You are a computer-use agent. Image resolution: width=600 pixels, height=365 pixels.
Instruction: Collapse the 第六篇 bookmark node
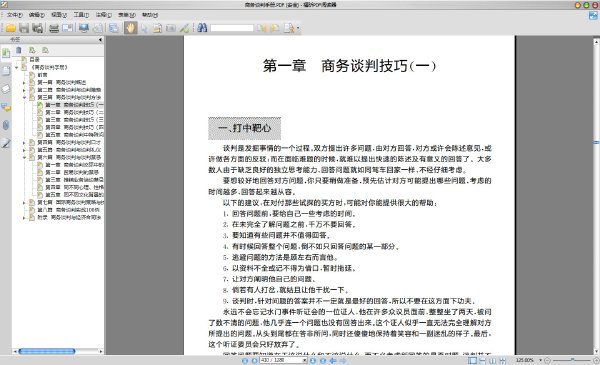point(24,157)
